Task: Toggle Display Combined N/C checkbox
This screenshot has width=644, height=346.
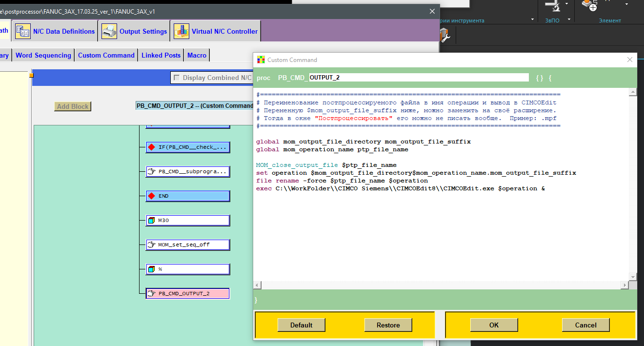Action: [177, 78]
